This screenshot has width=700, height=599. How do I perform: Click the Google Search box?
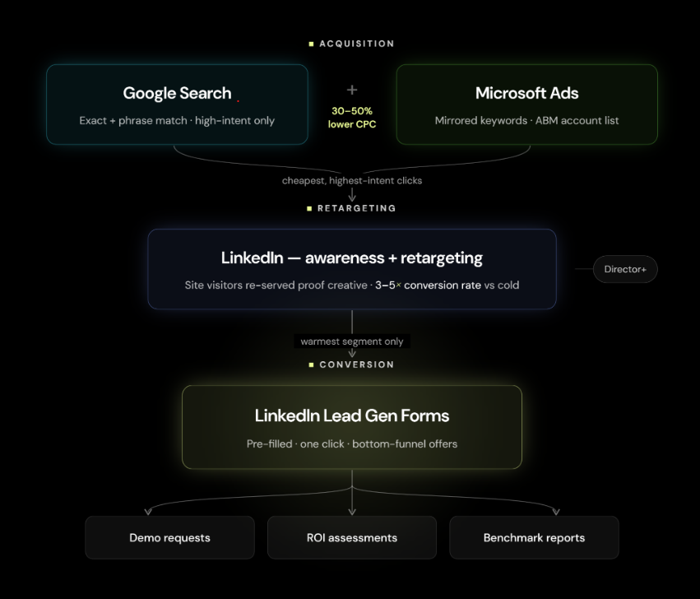[177, 104]
